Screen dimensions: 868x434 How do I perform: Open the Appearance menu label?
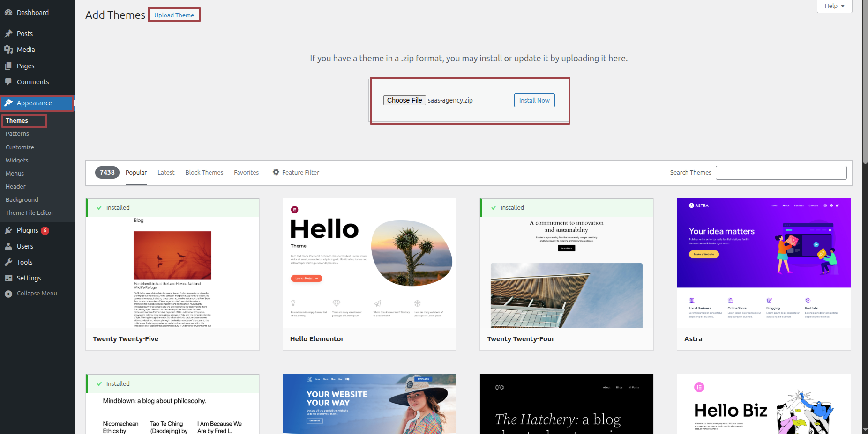click(34, 103)
